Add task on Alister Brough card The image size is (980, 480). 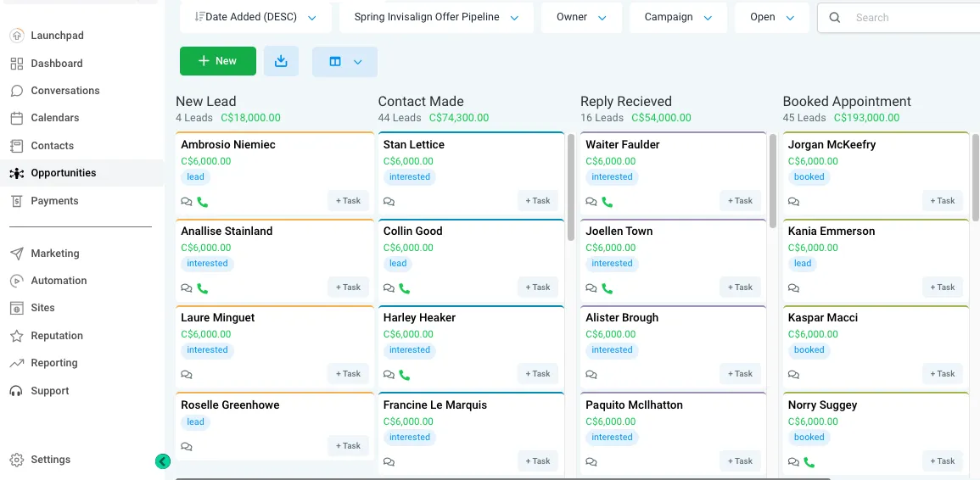tap(740, 374)
